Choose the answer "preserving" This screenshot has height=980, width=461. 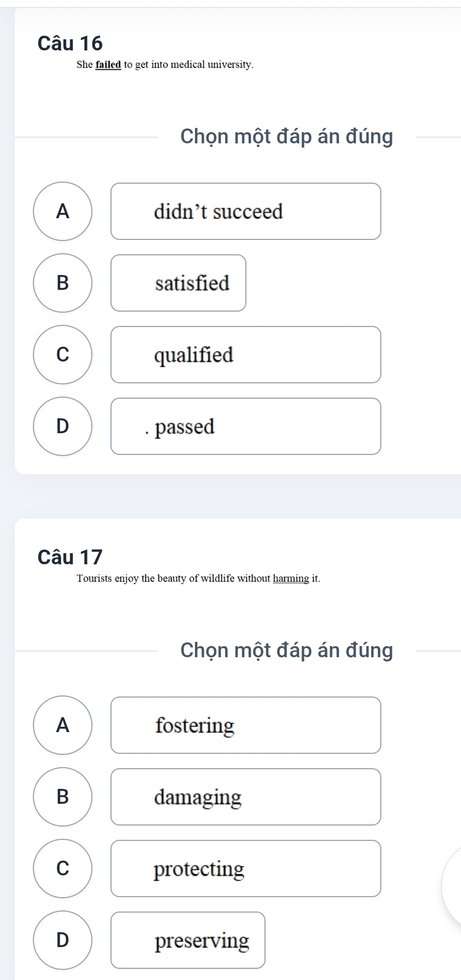(188, 940)
